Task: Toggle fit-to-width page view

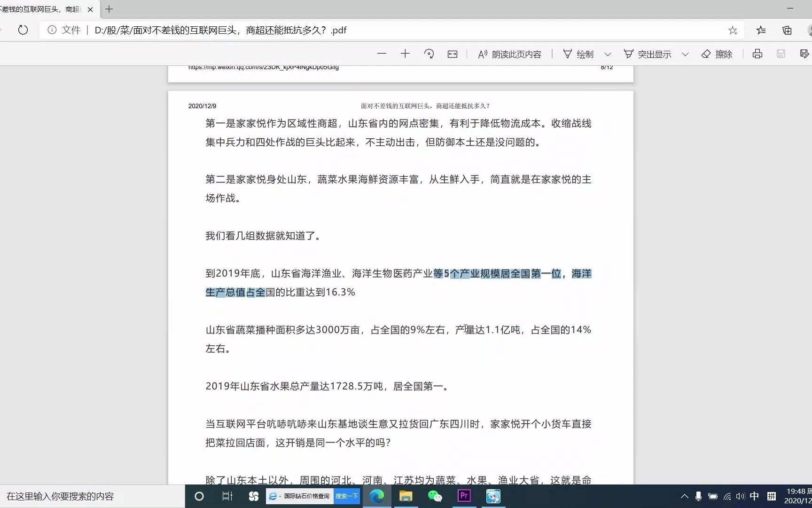Action: (452, 54)
